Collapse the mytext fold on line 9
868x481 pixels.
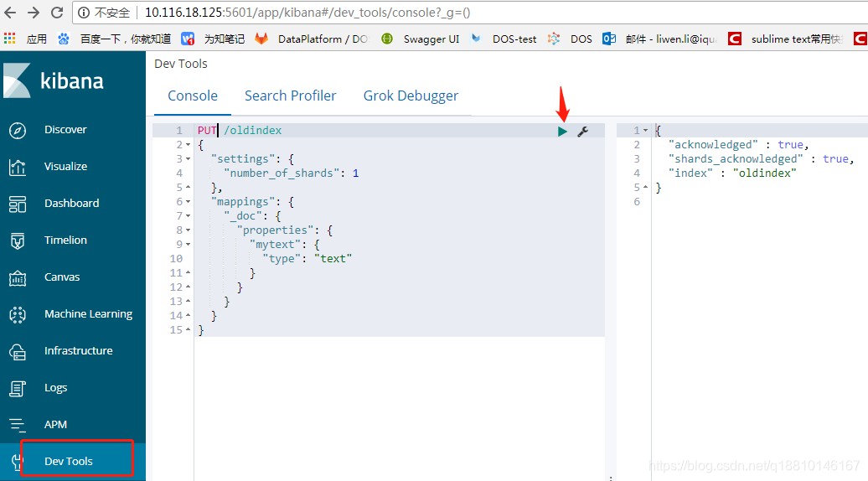tap(189, 245)
